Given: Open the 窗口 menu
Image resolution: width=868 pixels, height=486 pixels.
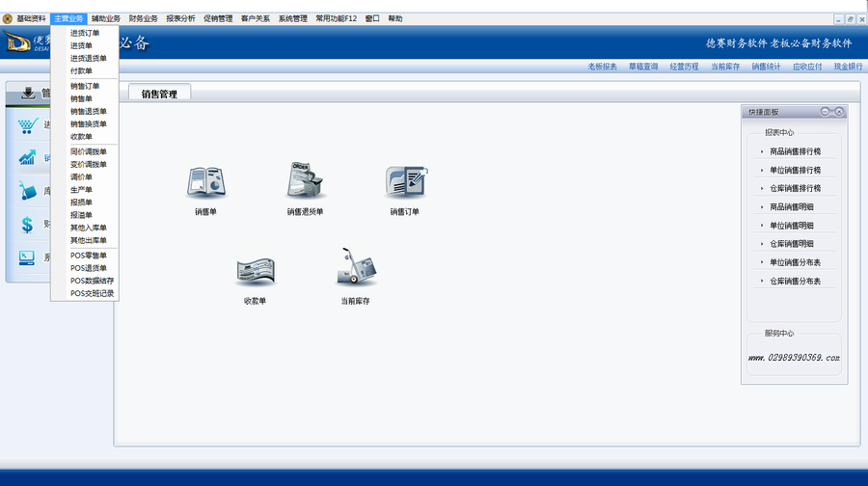Looking at the screenshot, I should point(372,19).
